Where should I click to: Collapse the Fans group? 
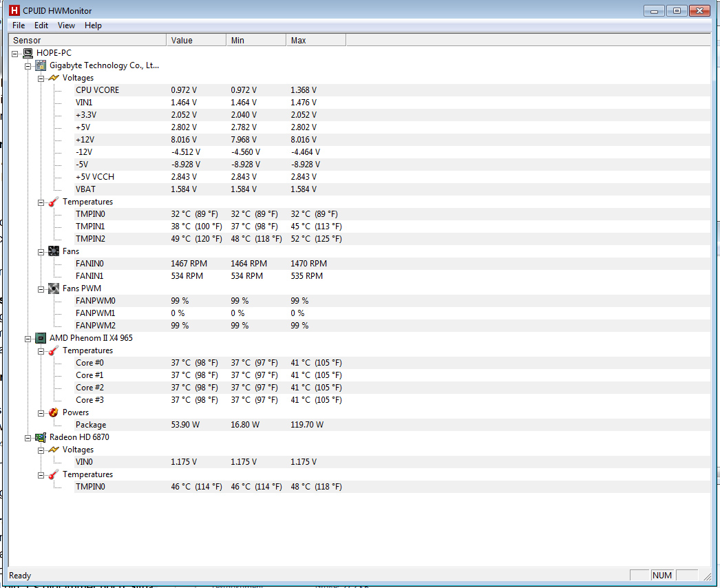(41, 252)
